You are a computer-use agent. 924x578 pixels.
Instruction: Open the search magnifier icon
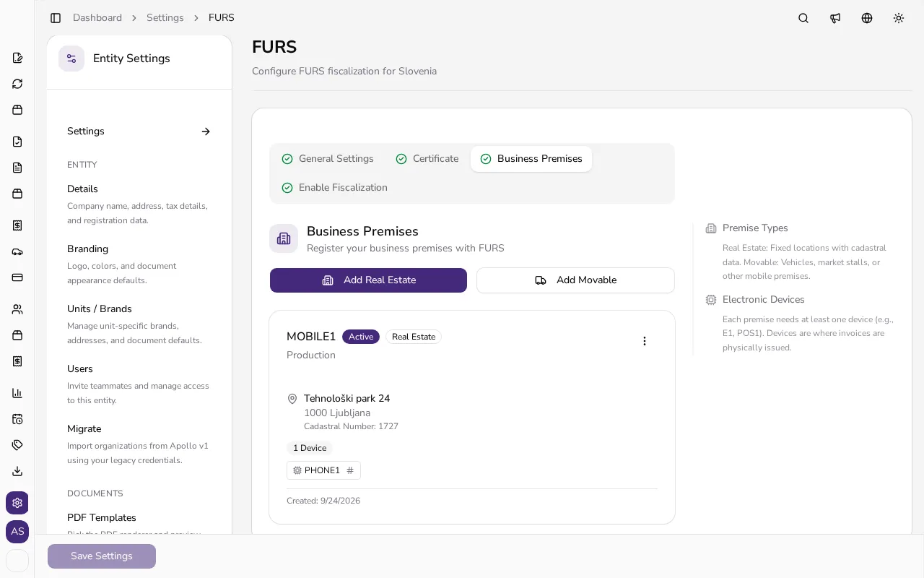803,18
